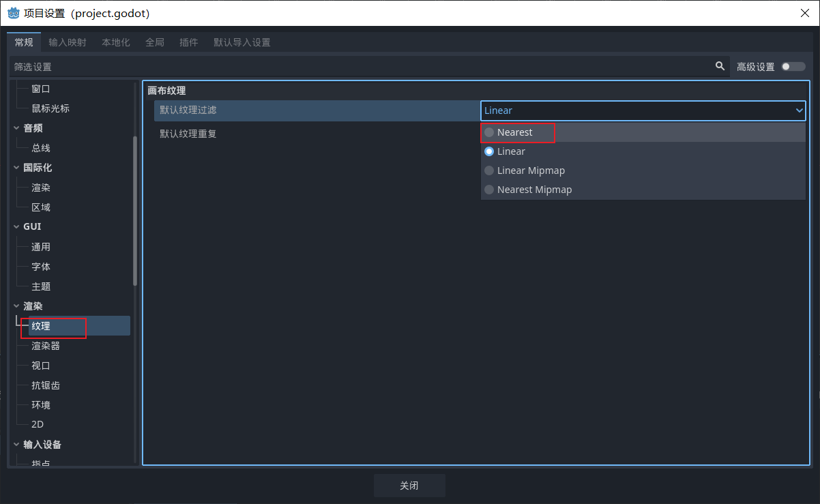Image resolution: width=820 pixels, height=504 pixels.
Task: Click the settings tree vertical scrollbar
Action: (135, 210)
